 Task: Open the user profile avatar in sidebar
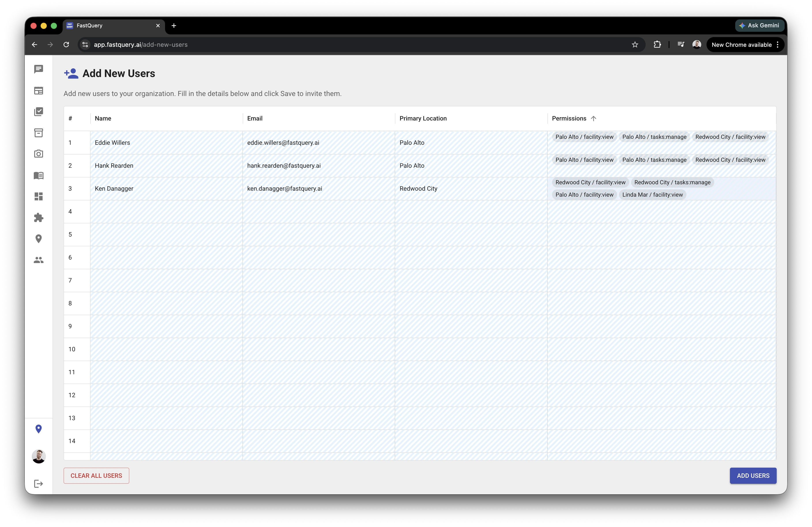coord(39,456)
